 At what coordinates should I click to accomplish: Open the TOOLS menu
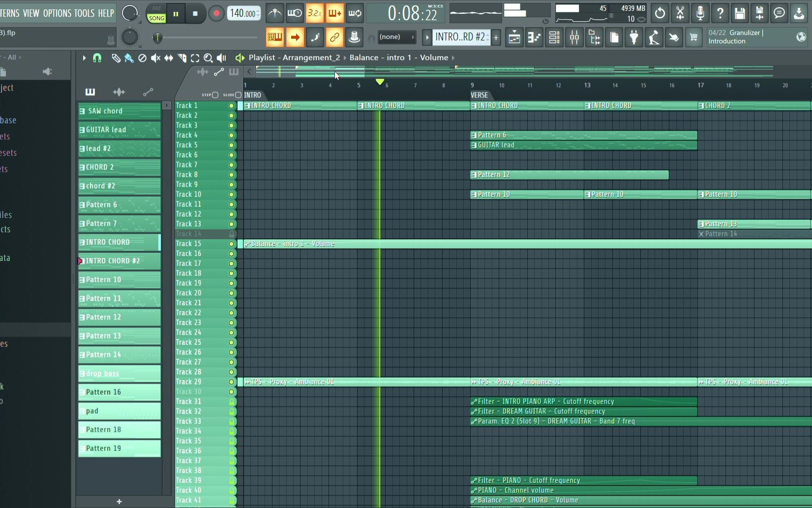[84, 13]
